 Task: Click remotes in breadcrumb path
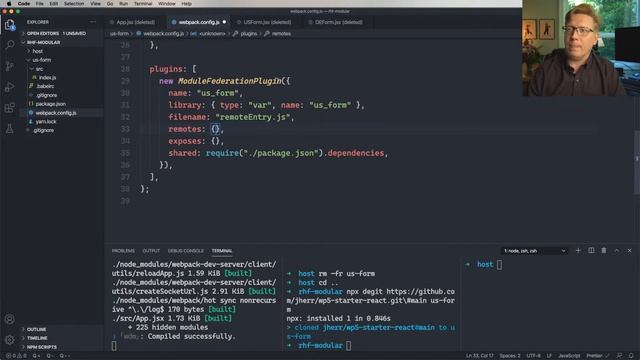[281, 34]
